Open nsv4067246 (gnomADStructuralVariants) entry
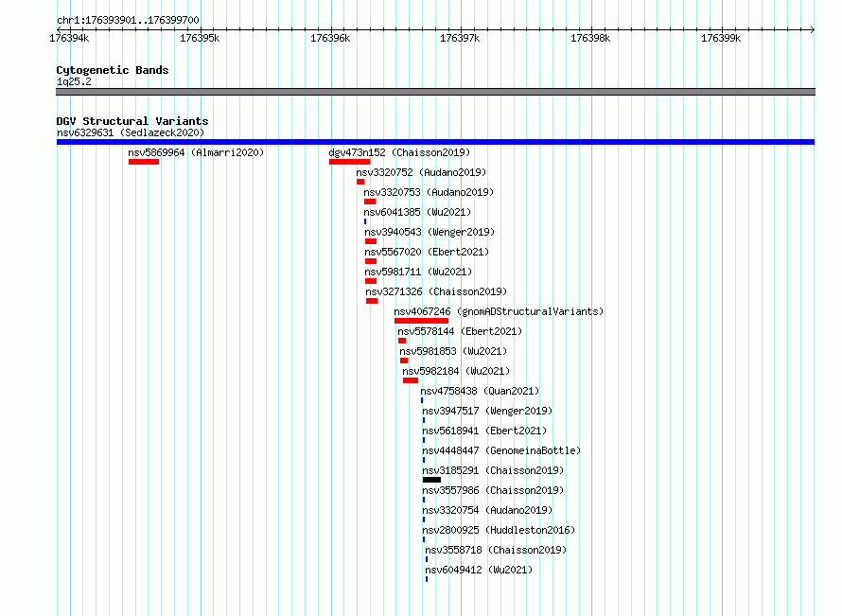842x616 pixels. point(499,311)
